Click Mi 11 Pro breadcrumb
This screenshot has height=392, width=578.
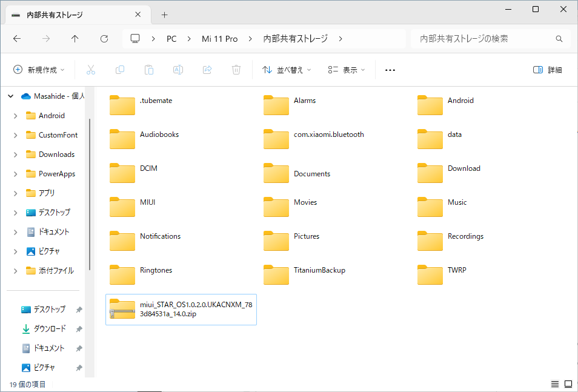(220, 39)
